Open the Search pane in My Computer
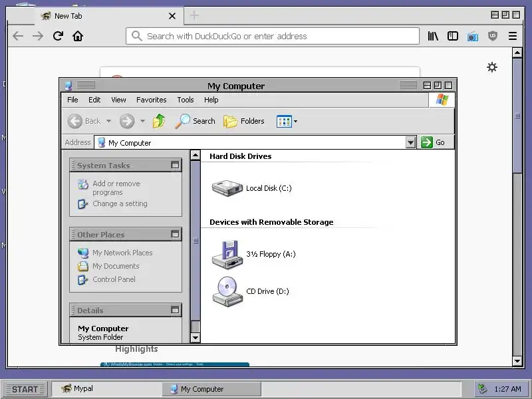 (x=195, y=121)
